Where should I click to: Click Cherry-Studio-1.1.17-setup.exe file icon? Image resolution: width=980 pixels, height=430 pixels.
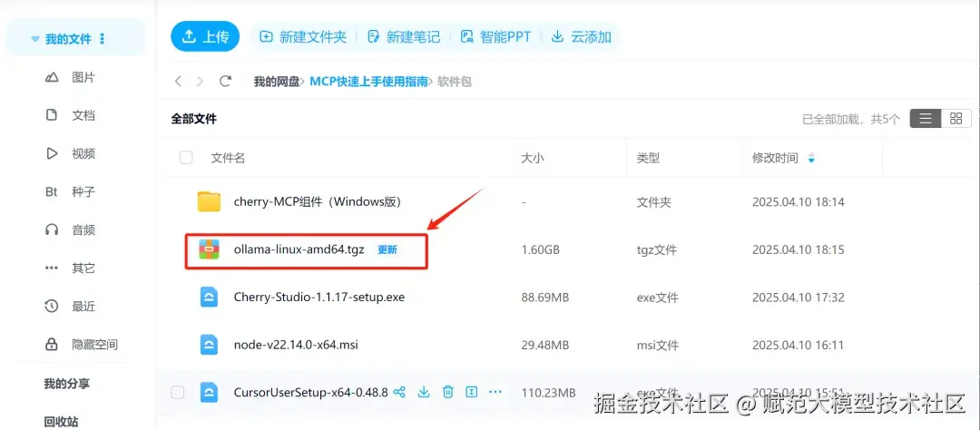point(210,298)
